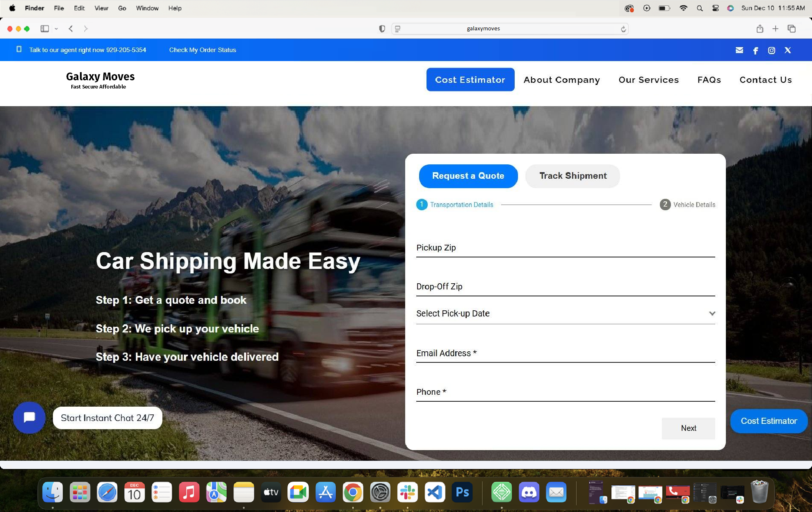Click the blue chat bubble icon
Image resolution: width=812 pixels, height=512 pixels.
29,417
